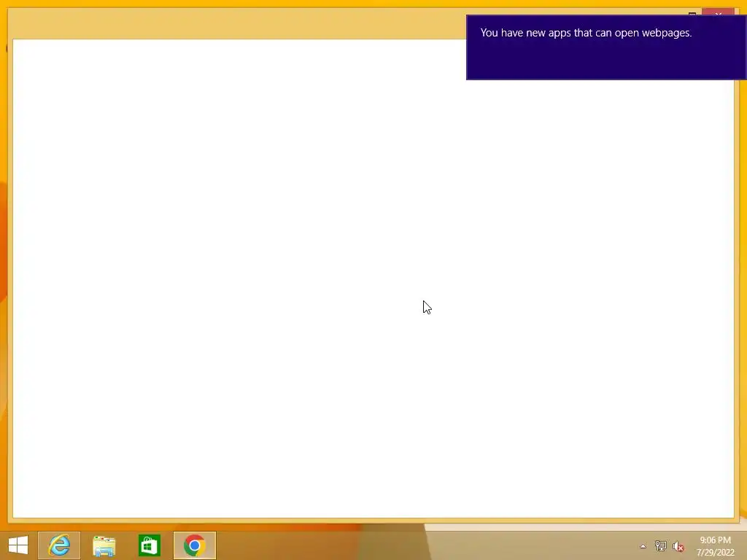Open the Windows Start button
747x560 pixels.
coord(18,545)
